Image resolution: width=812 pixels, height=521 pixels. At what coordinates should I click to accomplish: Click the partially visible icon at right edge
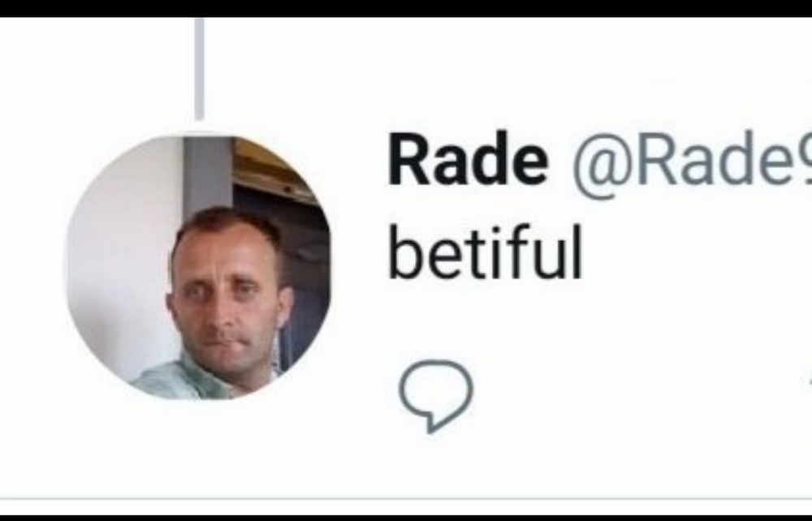point(810,383)
